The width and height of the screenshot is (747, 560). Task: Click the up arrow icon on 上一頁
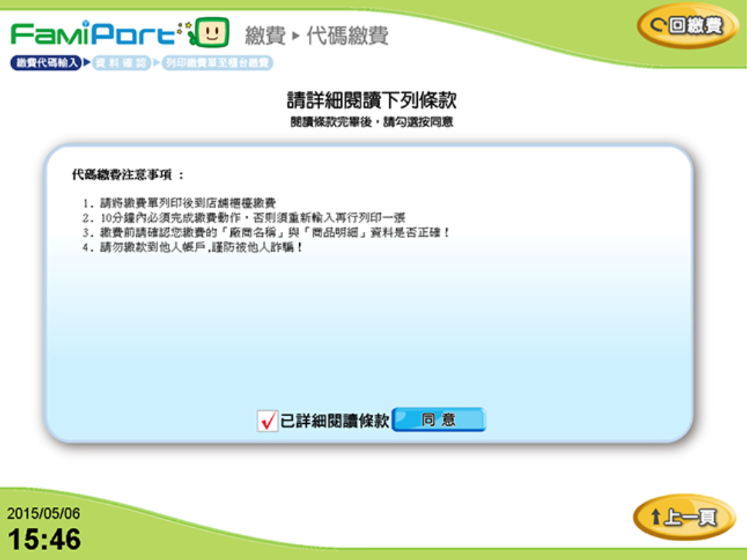coord(655,517)
